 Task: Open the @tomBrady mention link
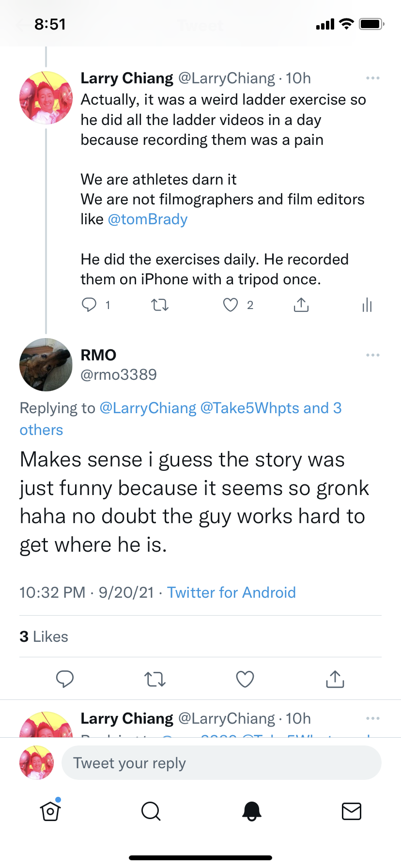147,219
